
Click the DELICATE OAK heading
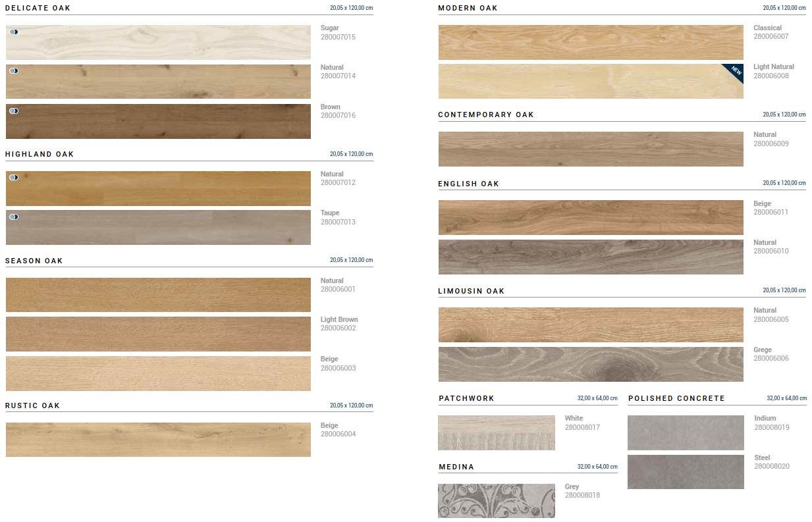tap(38, 8)
